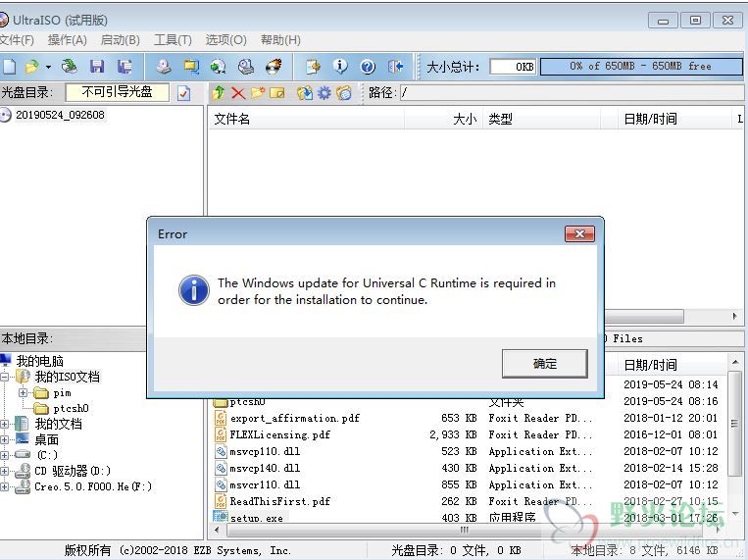
Task: Sort image files by 类型 column header
Action: point(542,119)
